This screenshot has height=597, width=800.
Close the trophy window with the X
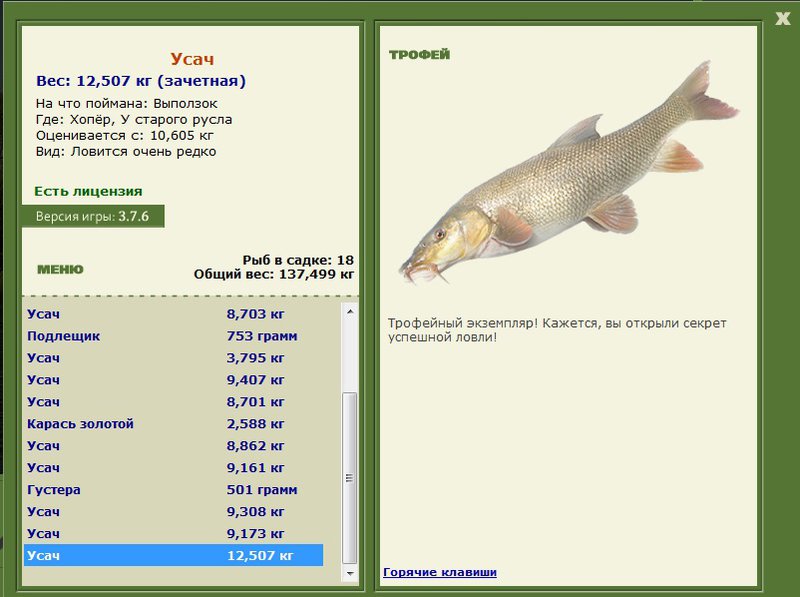[782, 19]
